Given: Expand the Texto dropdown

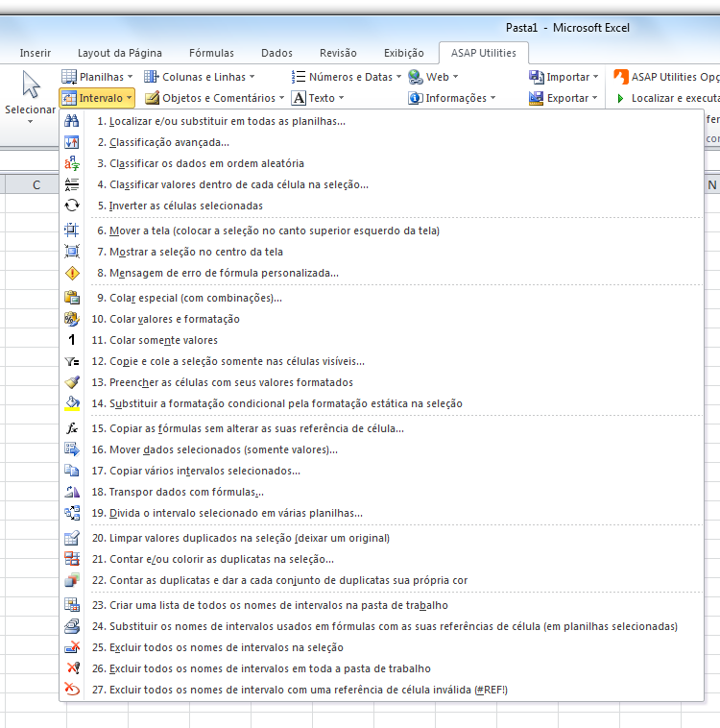Looking at the screenshot, I should point(318,98).
